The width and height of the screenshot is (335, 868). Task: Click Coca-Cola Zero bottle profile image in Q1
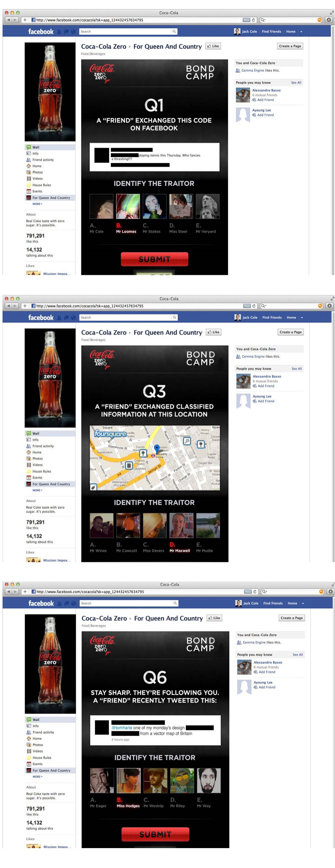point(50,92)
